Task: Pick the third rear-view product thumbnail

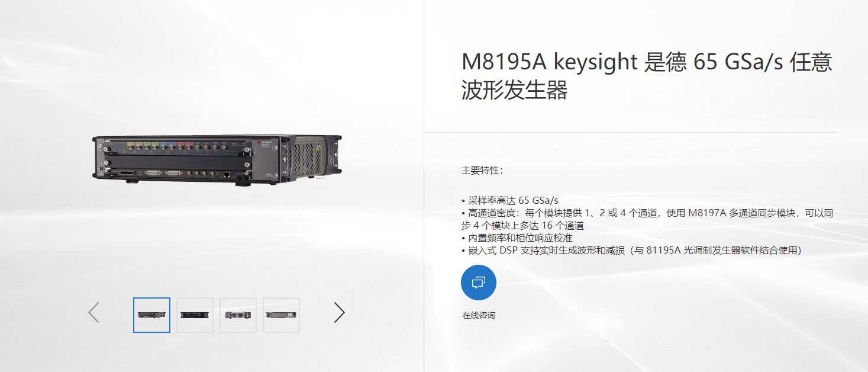Action: (x=238, y=315)
